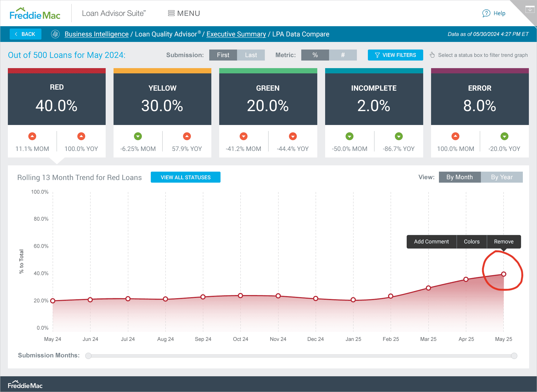This screenshot has height=392, width=537.
Task: Choose Remove from the popup menu
Action: [504, 242]
